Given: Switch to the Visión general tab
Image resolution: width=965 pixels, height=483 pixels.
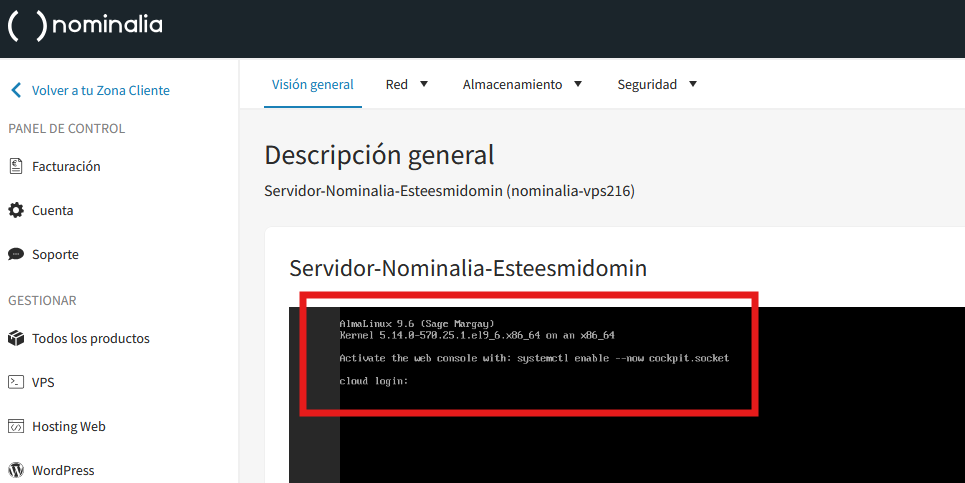Looking at the screenshot, I should coord(313,85).
